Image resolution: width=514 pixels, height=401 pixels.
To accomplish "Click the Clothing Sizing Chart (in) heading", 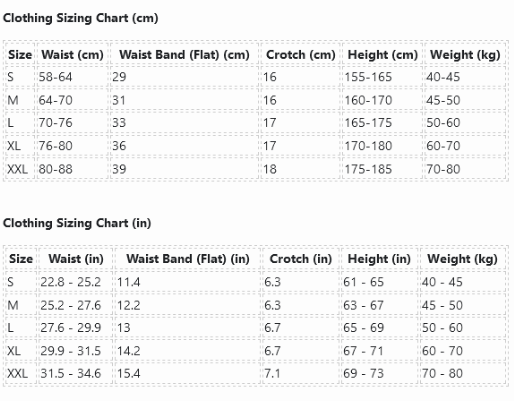I will point(77,223).
